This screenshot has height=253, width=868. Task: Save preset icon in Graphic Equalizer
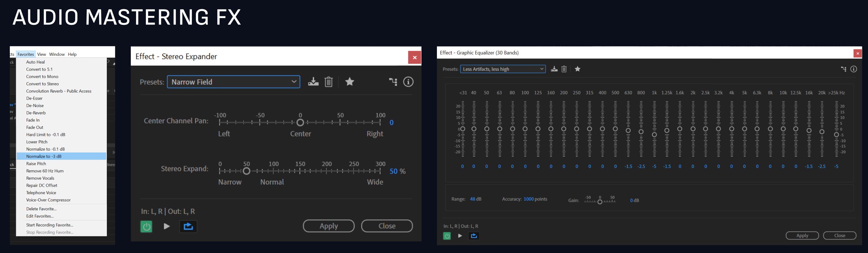pyautogui.click(x=554, y=69)
